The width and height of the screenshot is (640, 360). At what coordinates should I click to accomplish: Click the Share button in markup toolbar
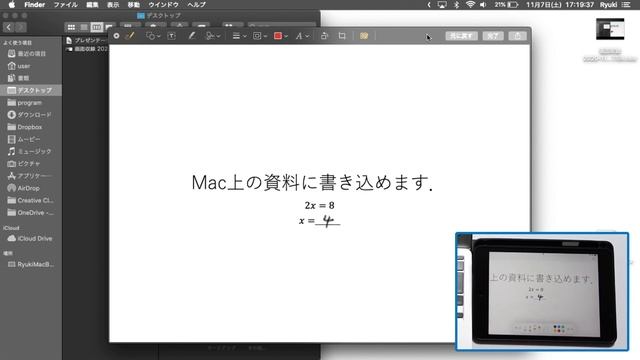pyautogui.click(x=517, y=36)
